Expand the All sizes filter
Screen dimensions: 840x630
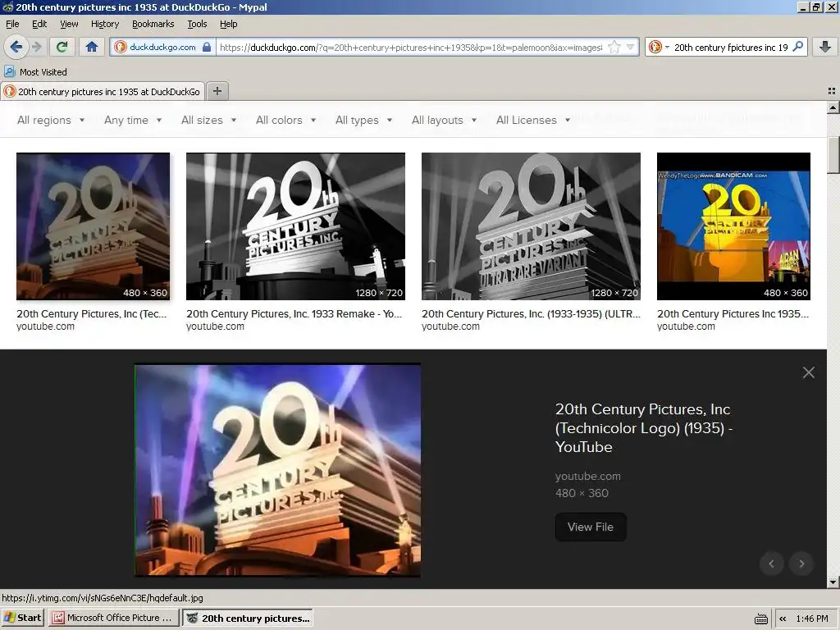208,120
